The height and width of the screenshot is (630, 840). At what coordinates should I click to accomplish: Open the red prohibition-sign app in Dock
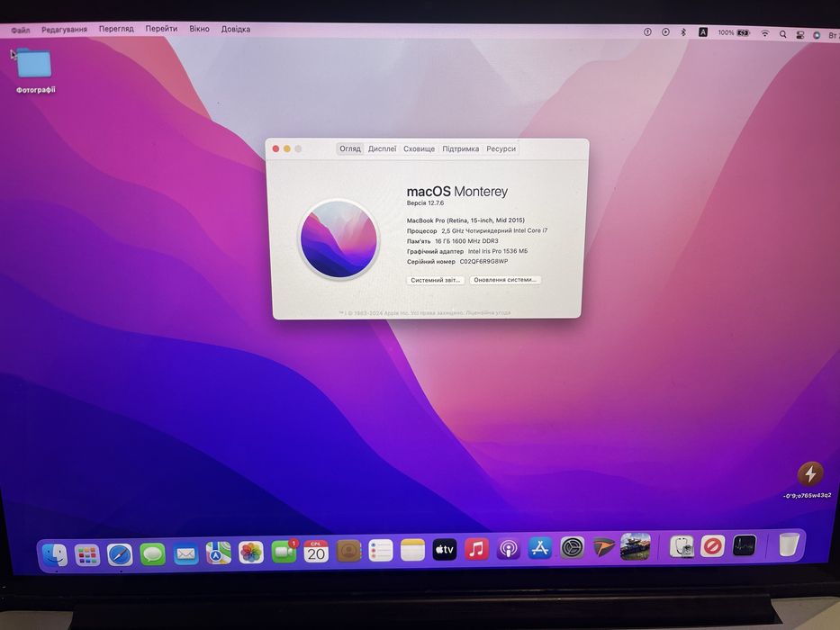(713, 546)
